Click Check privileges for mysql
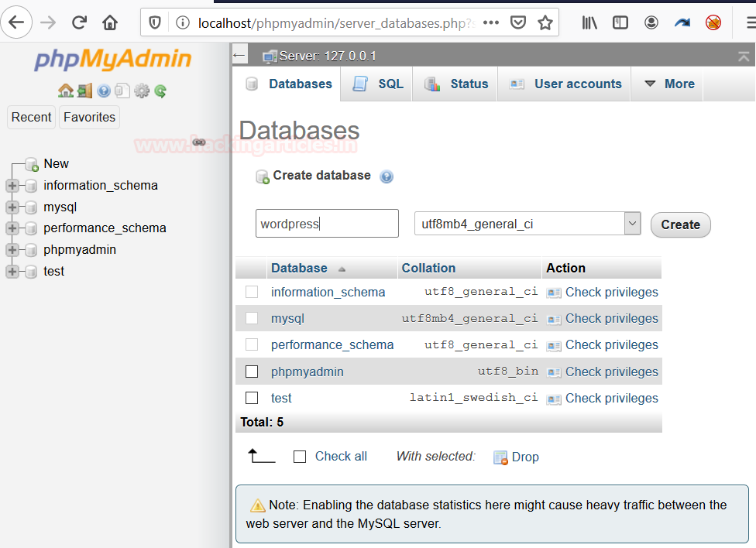The width and height of the screenshot is (756, 548). (611, 318)
